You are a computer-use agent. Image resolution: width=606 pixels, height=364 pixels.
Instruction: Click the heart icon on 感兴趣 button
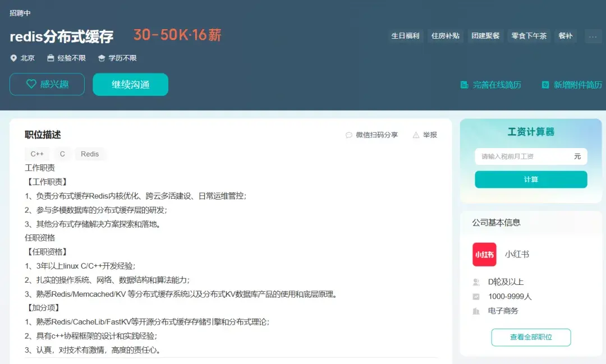31,84
